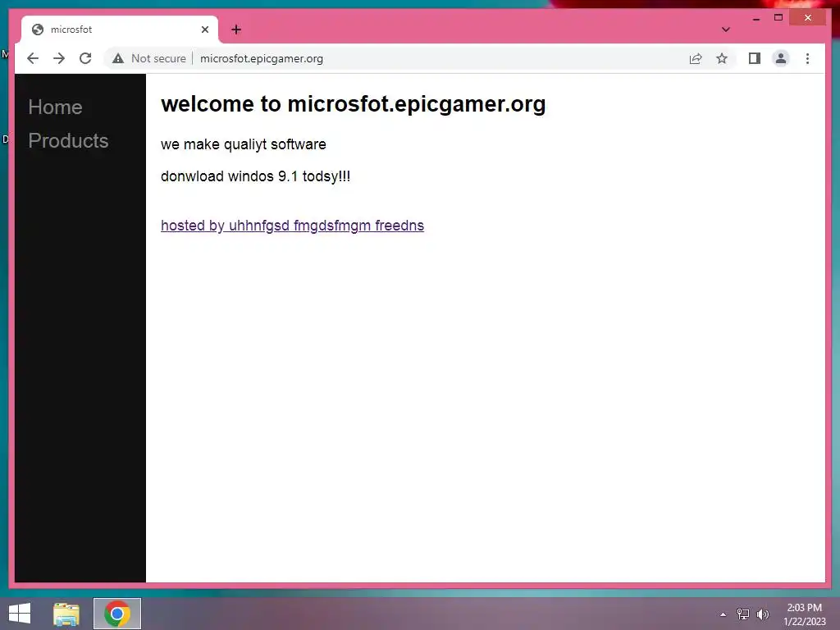Open the Windows Start menu
840x630 pixels.
tap(20, 614)
